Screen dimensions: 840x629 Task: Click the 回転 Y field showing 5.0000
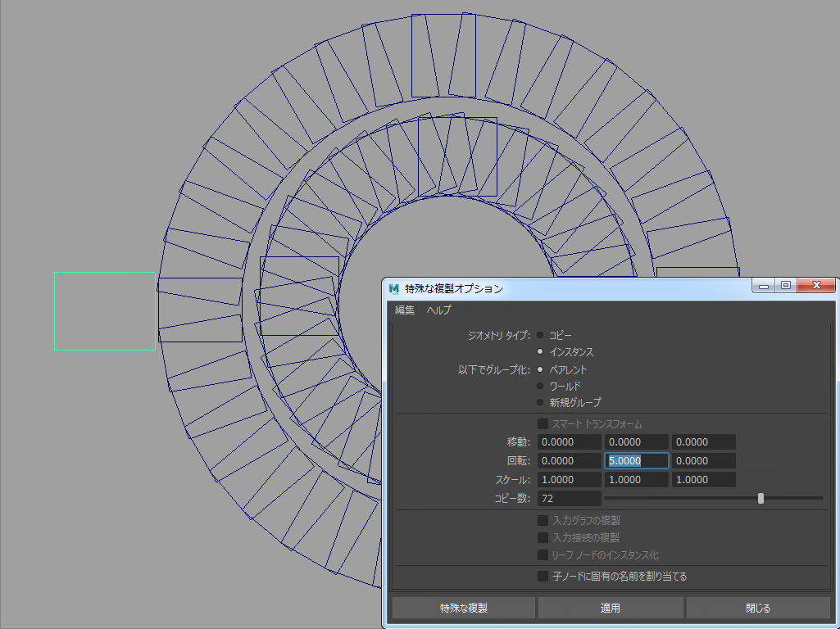[x=637, y=461]
